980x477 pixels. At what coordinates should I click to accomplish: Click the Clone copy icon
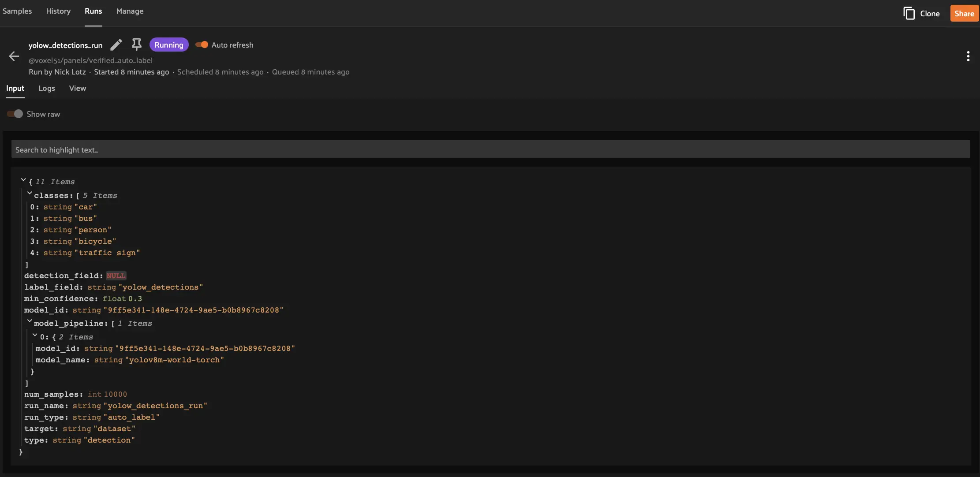coord(909,13)
